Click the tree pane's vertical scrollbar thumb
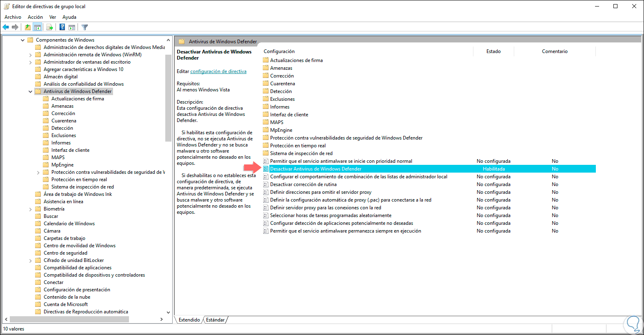This screenshot has width=644, height=335. pos(168,98)
